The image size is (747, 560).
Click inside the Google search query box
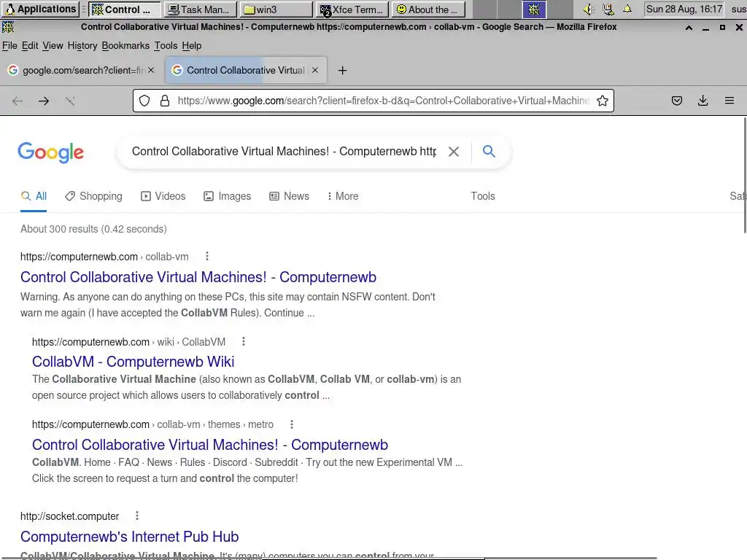[x=284, y=152]
